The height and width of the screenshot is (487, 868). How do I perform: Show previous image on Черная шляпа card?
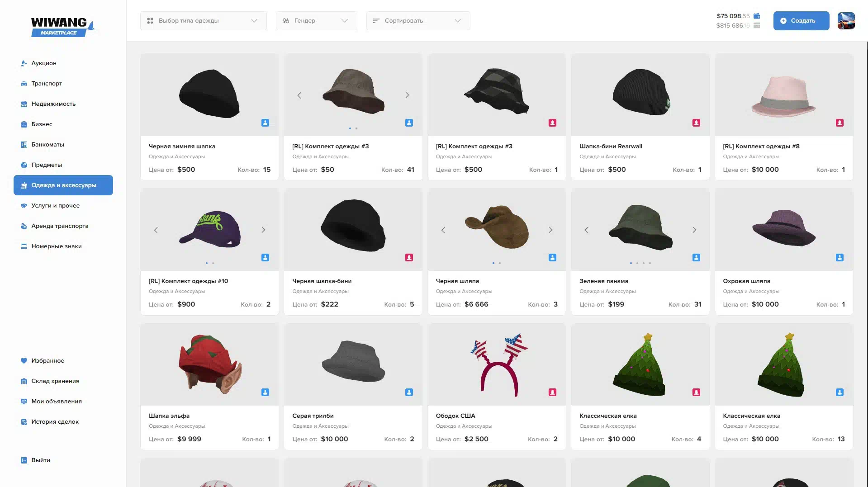443,230
